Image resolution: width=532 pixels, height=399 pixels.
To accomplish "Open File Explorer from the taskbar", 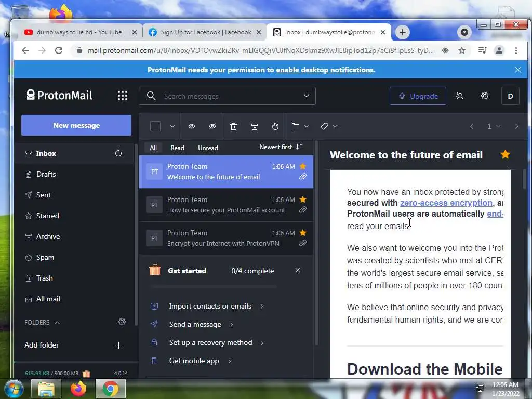I will (x=46, y=389).
